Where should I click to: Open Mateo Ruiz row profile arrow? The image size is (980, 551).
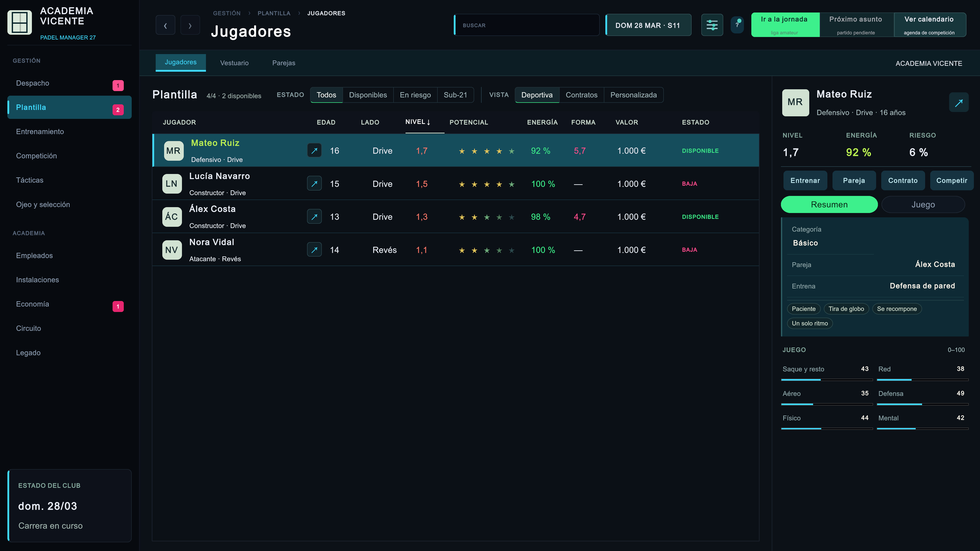pyautogui.click(x=314, y=151)
